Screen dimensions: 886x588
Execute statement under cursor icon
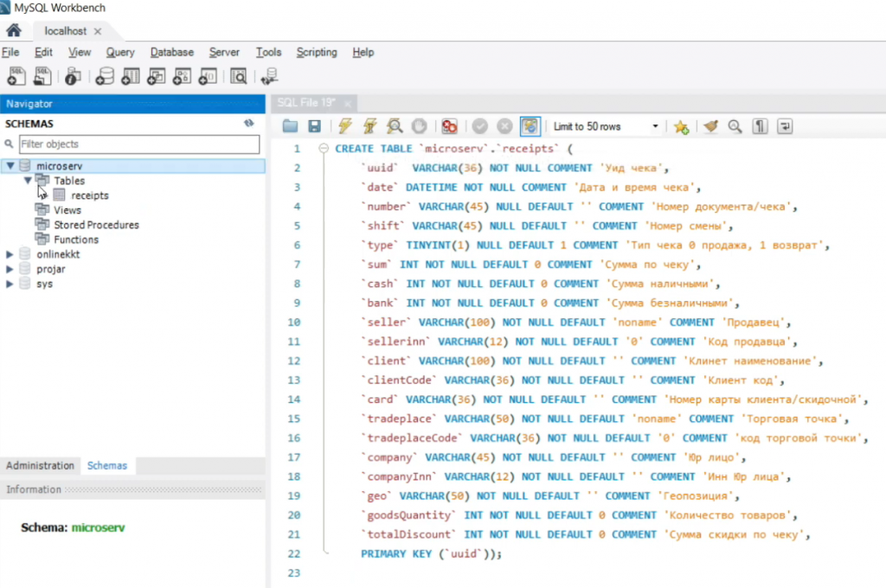[x=369, y=126]
